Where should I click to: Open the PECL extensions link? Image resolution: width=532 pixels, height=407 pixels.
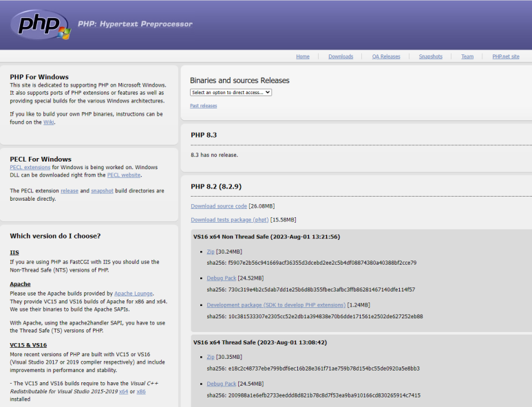point(30,168)
